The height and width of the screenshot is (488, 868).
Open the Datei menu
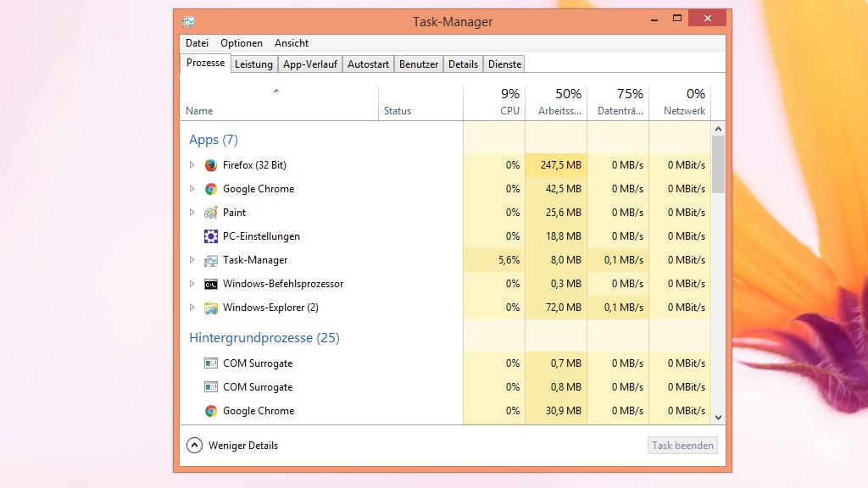[197, 42]
